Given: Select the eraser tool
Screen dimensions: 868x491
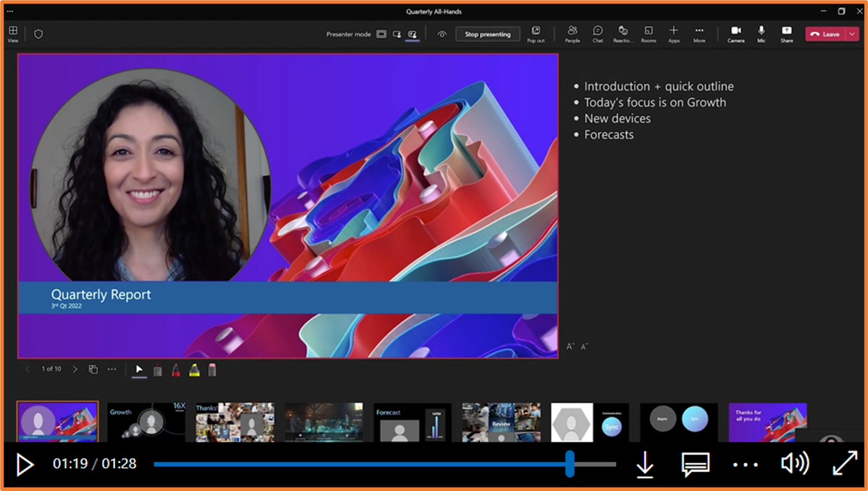Looking at the screenshot, I should pos(212,370).
